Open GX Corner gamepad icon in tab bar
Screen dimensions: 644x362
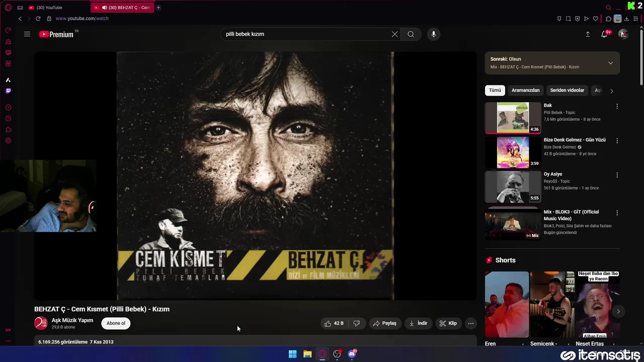click(20, 8)
